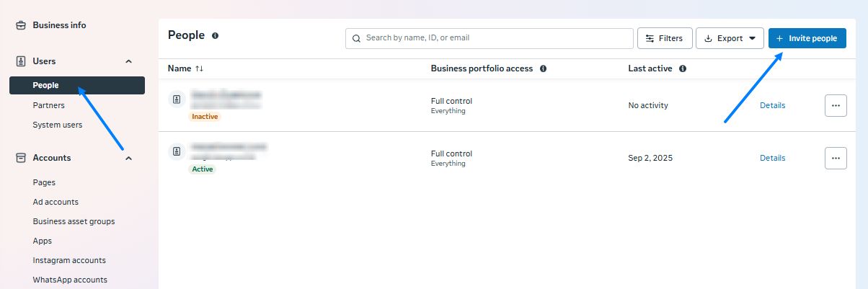Collapse the Accounts section chevron
Image resolution: width=868 pixels, height=289 pixels.
point(129,158)
